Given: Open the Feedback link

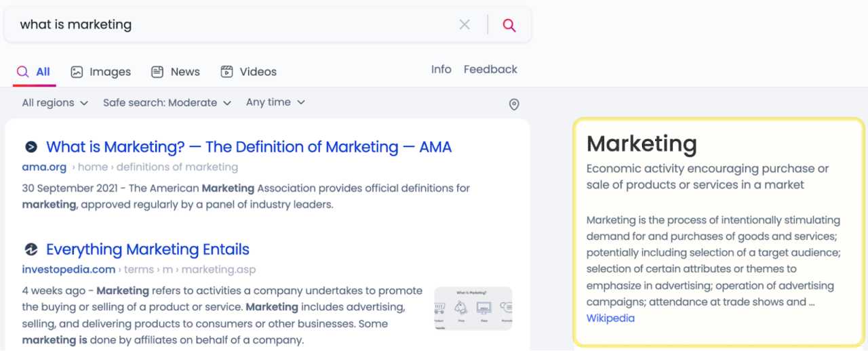Looking at the screenshot, I should point(490,69).
